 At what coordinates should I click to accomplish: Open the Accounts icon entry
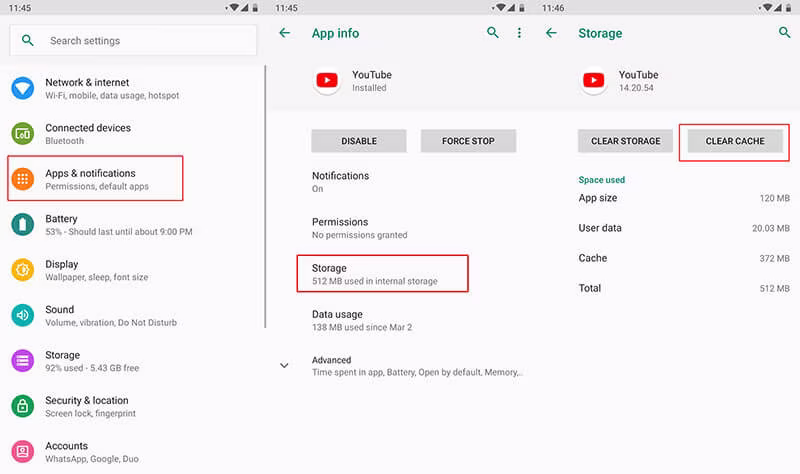[22, 452]
